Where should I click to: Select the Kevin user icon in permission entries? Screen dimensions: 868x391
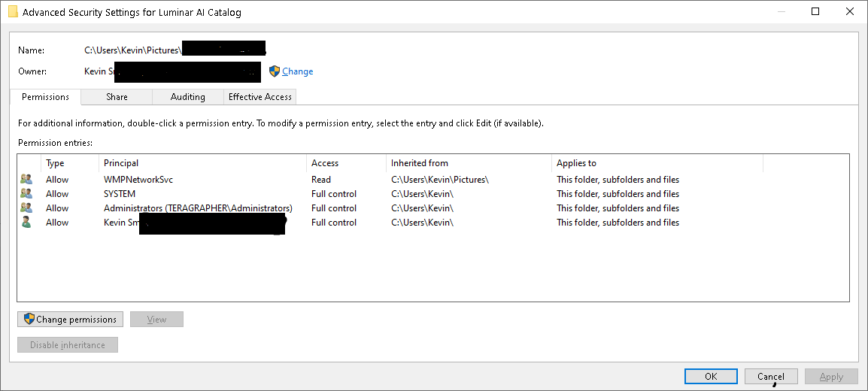[x=26, y=223]
